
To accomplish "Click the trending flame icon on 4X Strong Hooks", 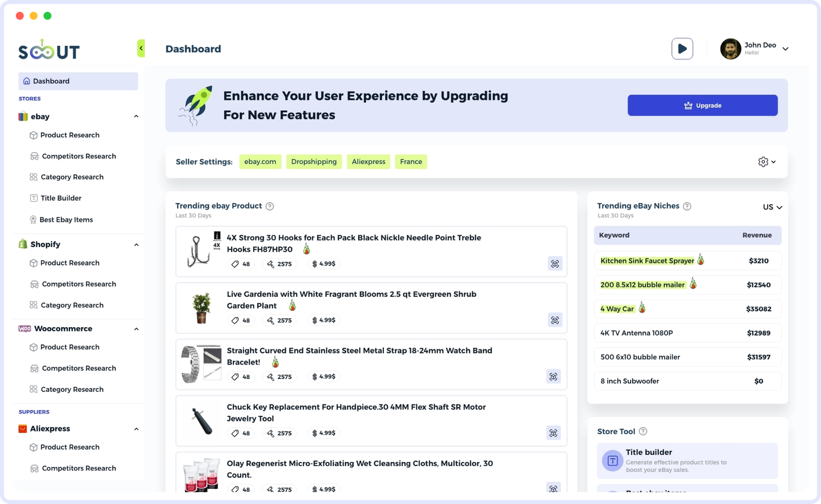I will 306,249.
